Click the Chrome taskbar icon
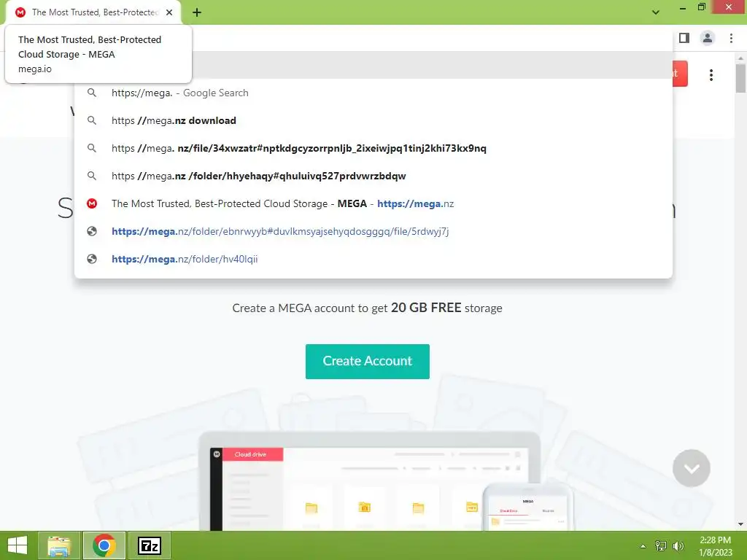 point(104,545)
